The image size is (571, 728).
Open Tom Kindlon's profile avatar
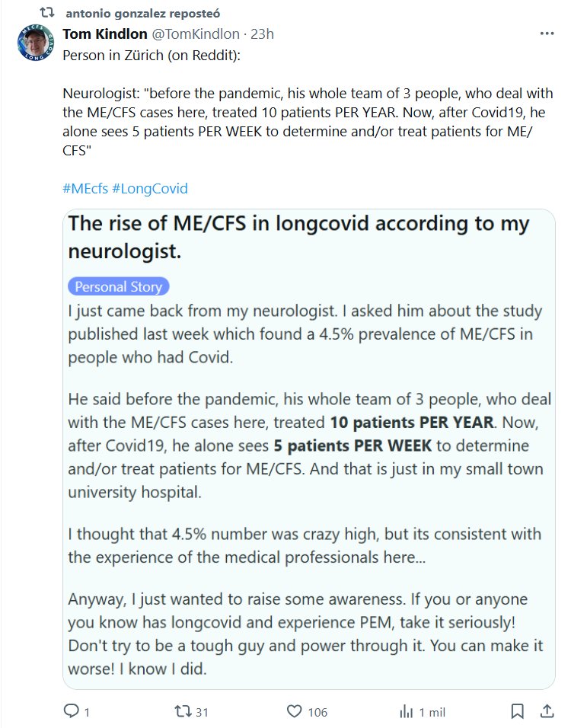click(36, 43)
